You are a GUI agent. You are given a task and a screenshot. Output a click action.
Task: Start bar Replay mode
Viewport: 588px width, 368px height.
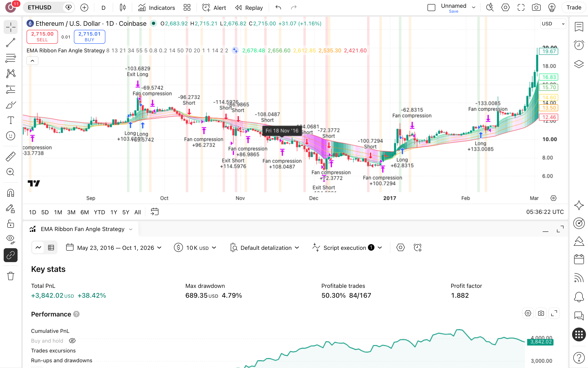[x=249, y=8]
